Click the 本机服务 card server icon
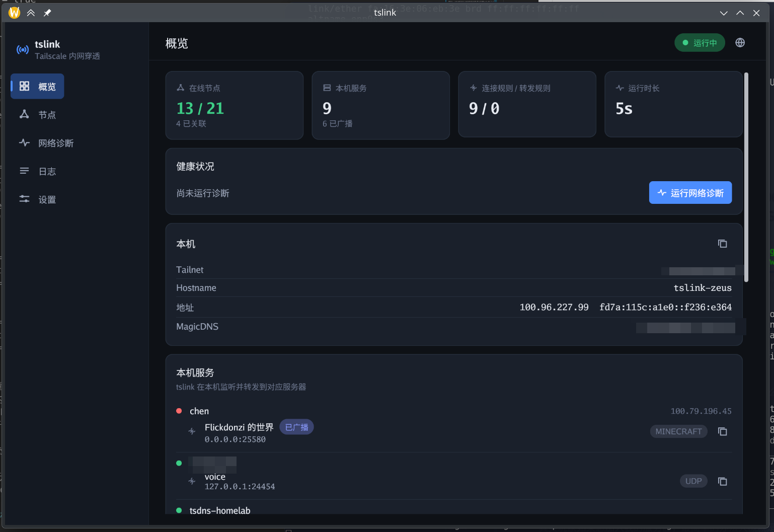The image size is (774, 532). [x=327, y=88]
